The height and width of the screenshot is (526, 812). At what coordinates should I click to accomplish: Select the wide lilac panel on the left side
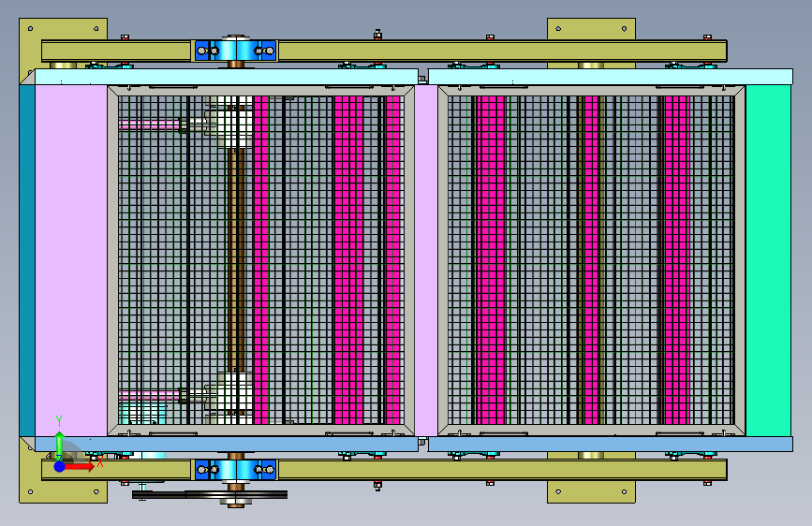click(x=71, y=260)
